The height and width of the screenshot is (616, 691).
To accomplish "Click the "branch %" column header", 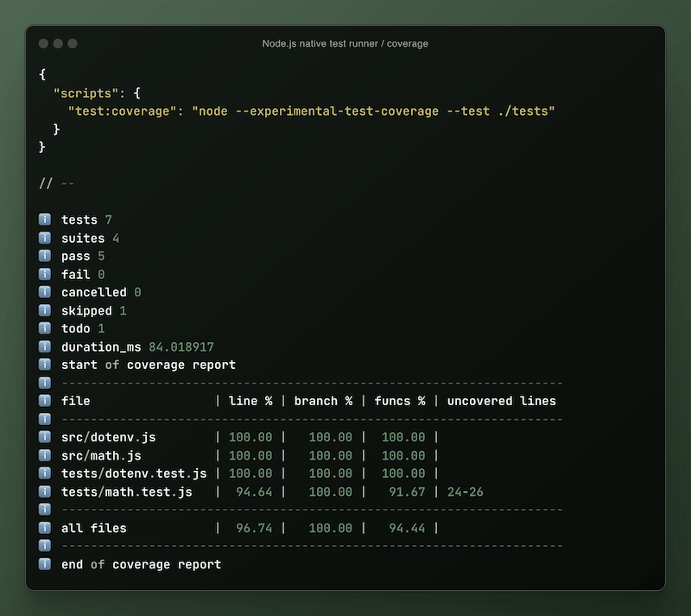I will click(x=323, y=401).
